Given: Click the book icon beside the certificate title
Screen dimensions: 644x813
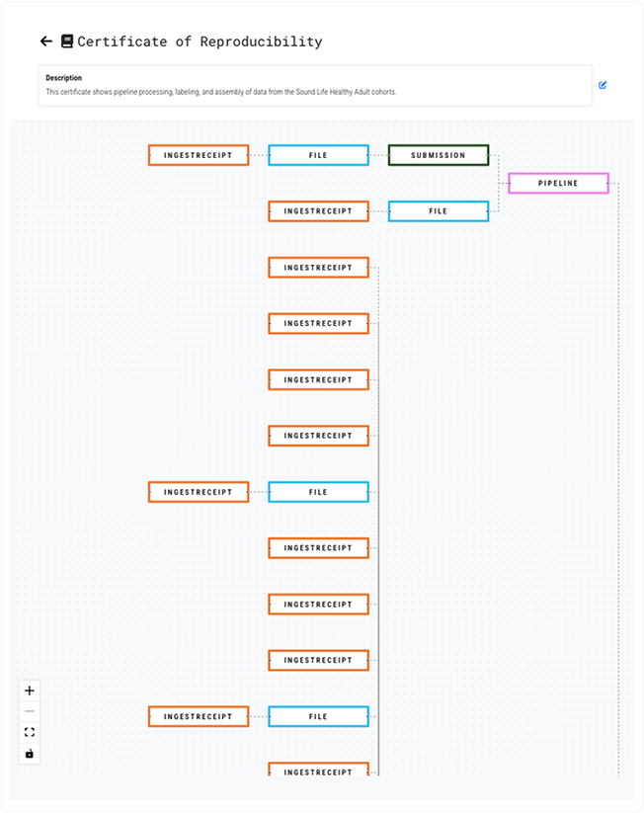Looking at the screenshot, I should tap(67, 41).
